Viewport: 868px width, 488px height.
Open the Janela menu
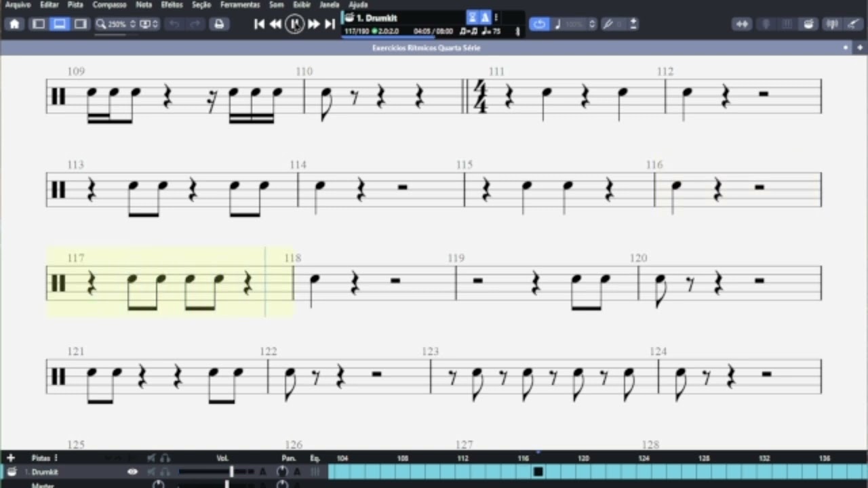click(329, 5)
